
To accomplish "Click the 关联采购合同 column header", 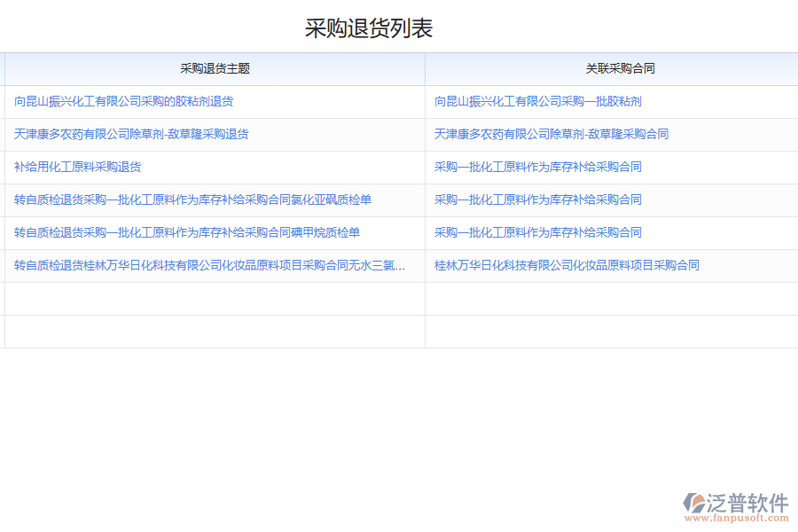I will 610,68.
